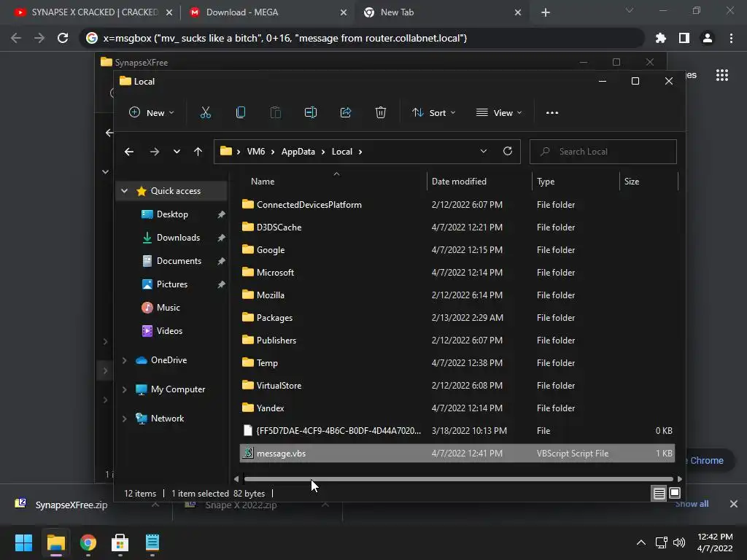The width and height of the screenshot is (747, 560).
Task: Open Chrome extensions puzzle icon
Action: coord(660,38)
